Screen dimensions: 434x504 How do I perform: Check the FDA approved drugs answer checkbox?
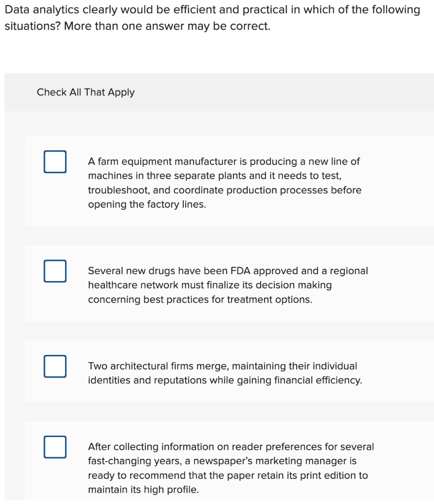tap(55, 271)
